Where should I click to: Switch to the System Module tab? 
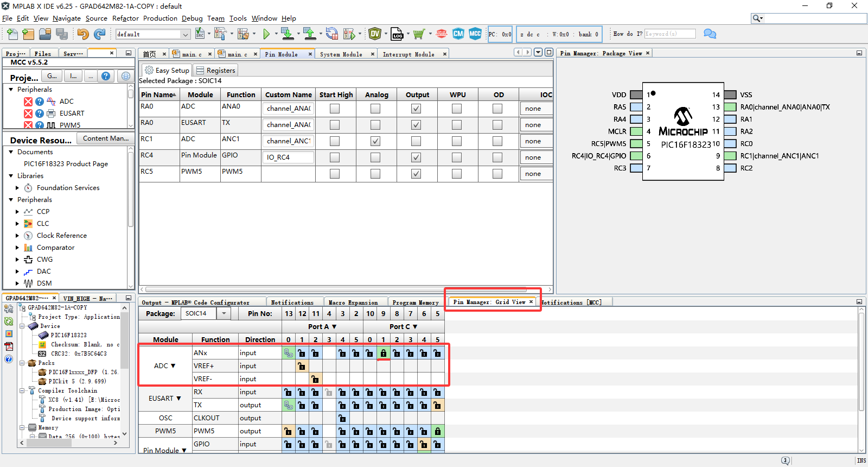pyautogui.click(x=341, y=54)
